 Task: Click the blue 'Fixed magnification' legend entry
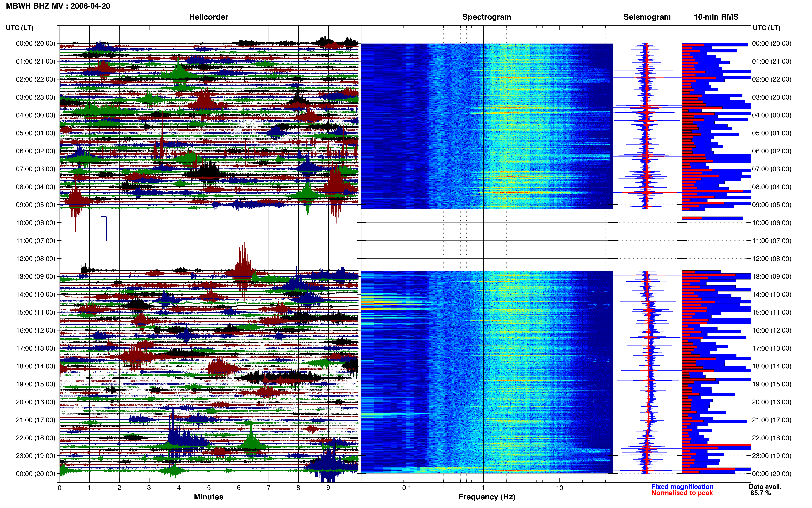click(682, 486)
